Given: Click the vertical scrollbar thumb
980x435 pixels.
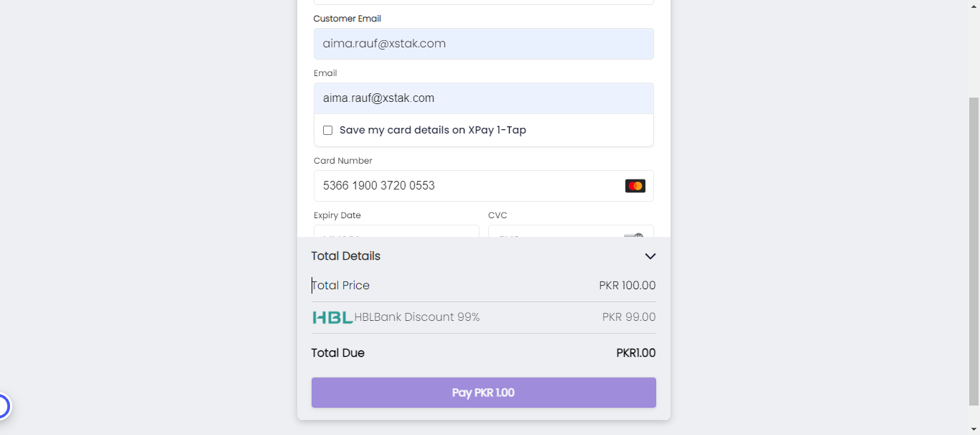Looking at the screenshot, I should pos(974,251).
